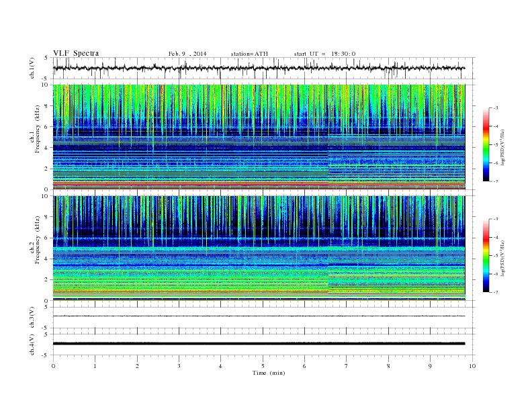Click the ch.2 "Frequency (kHz)" axis label
Image resolution: width=532 pixels, height=411 pixels.
(x=38, y=239)
